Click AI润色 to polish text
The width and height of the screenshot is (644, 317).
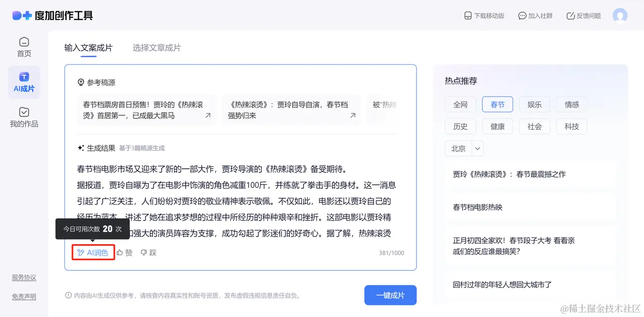(x=93, y=253)
